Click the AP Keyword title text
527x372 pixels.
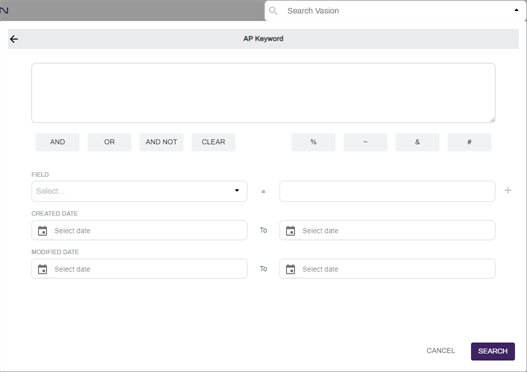[263, 39]
